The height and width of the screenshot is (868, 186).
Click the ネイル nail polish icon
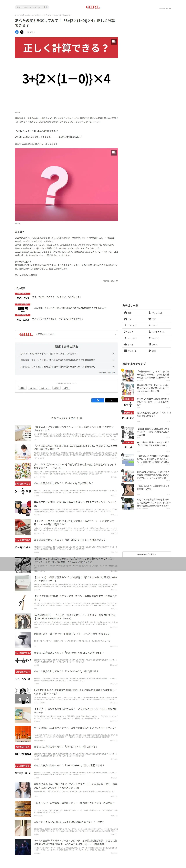(150, 325)
